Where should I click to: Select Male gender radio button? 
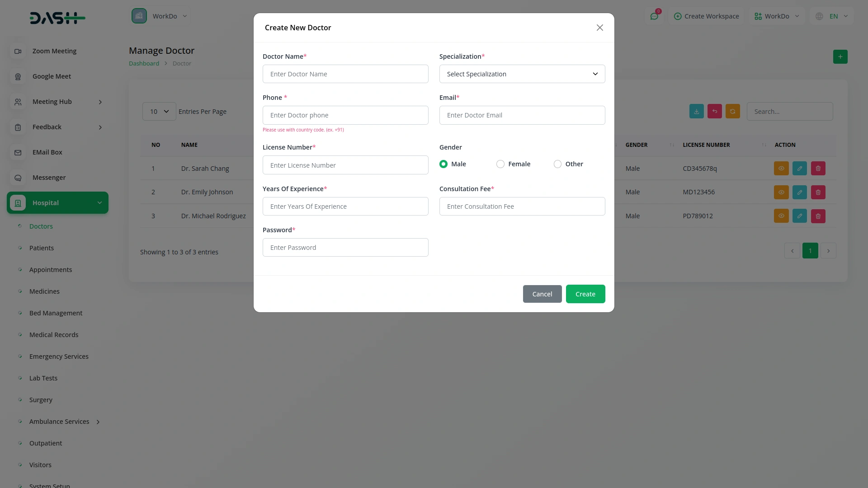443,164
